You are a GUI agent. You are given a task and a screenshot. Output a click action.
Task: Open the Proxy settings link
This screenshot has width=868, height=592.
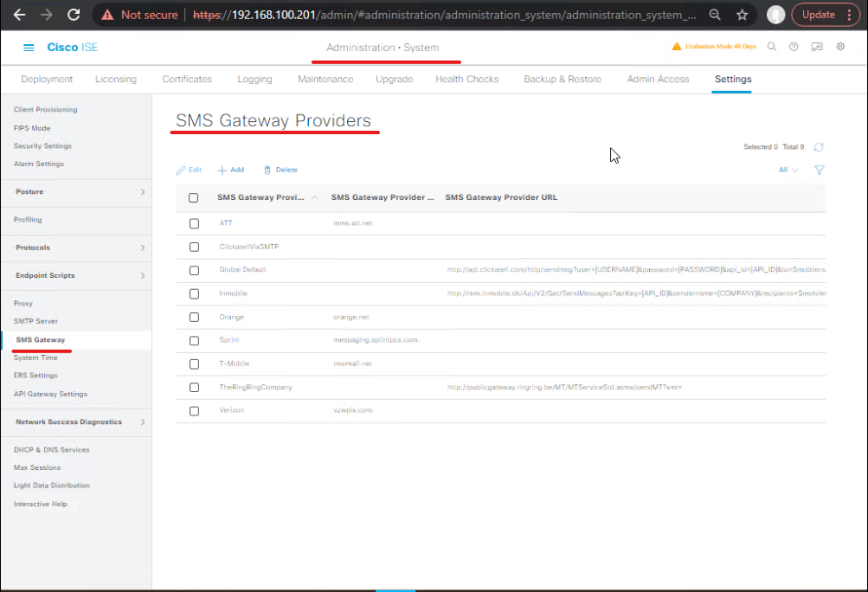(x=23, y=304)
